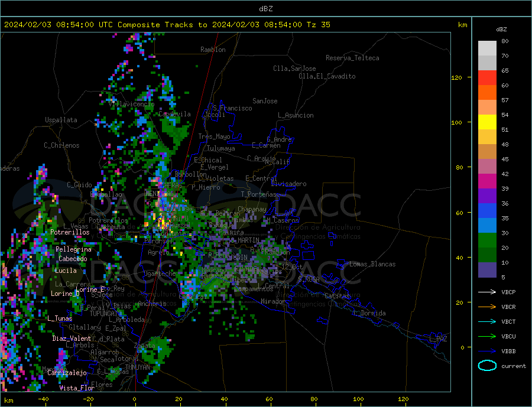Click the 'Tulumaya' map label
Viewport: 532px width, 407px height.
pos(220,148)
